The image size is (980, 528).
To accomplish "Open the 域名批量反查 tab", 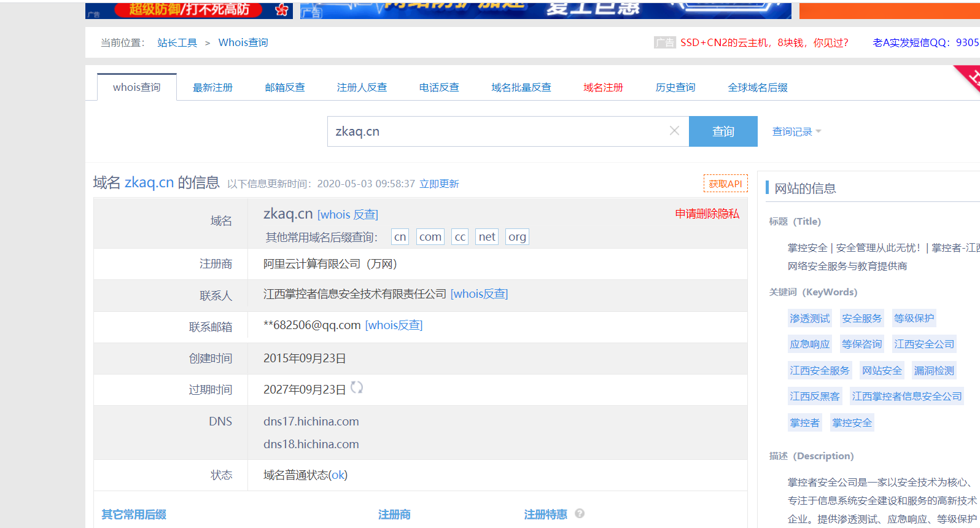I will pyautogui.click(x=521, y=88).
